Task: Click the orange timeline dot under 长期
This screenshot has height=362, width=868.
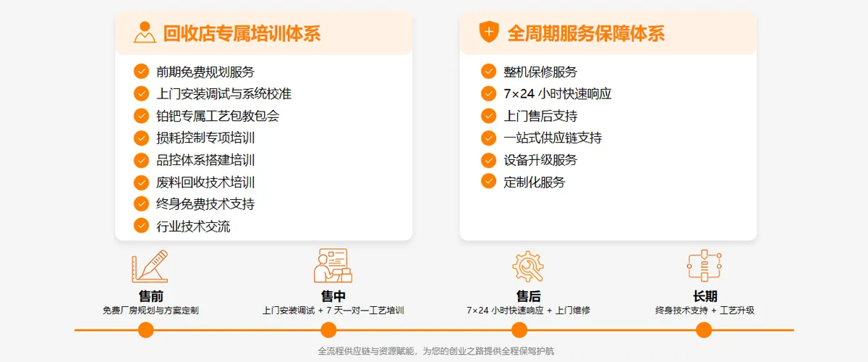Action: click(x=704, y=330)
